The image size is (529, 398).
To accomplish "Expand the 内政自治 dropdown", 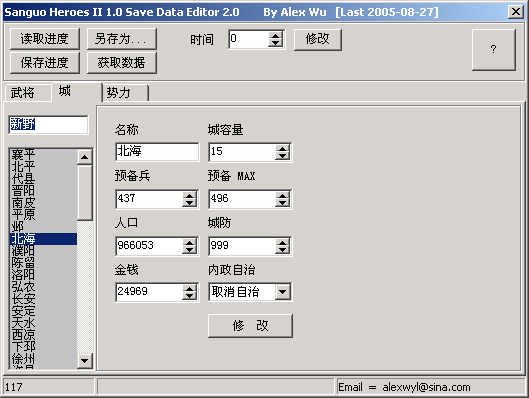I will click(x=283, y=292).
